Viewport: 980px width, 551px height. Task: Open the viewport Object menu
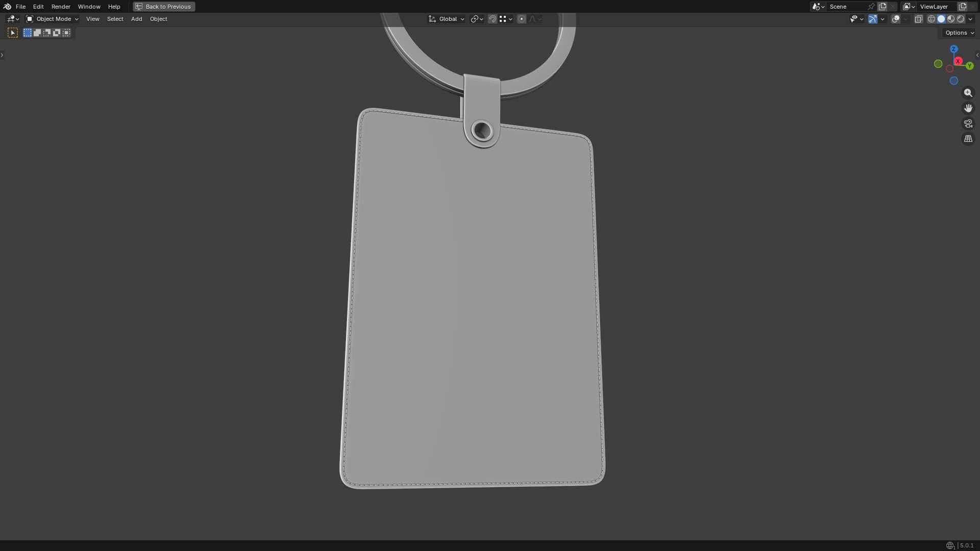point(158,19)
